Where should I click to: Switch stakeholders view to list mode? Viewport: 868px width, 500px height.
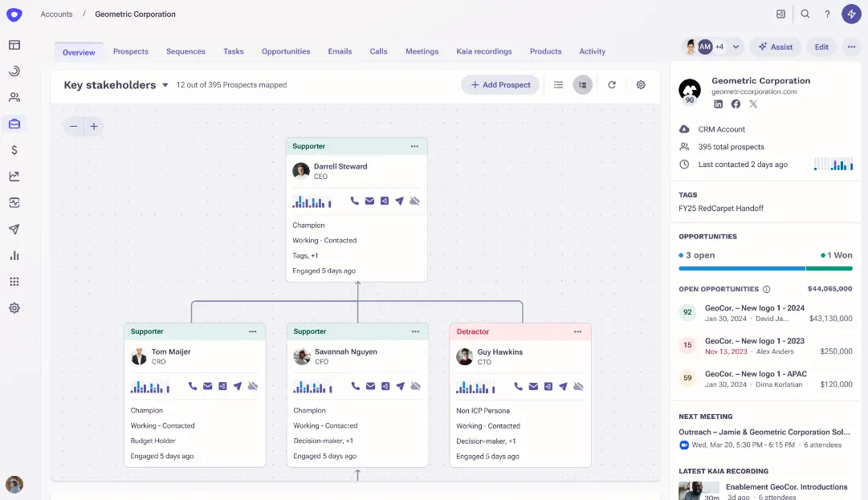pos(558,84)
